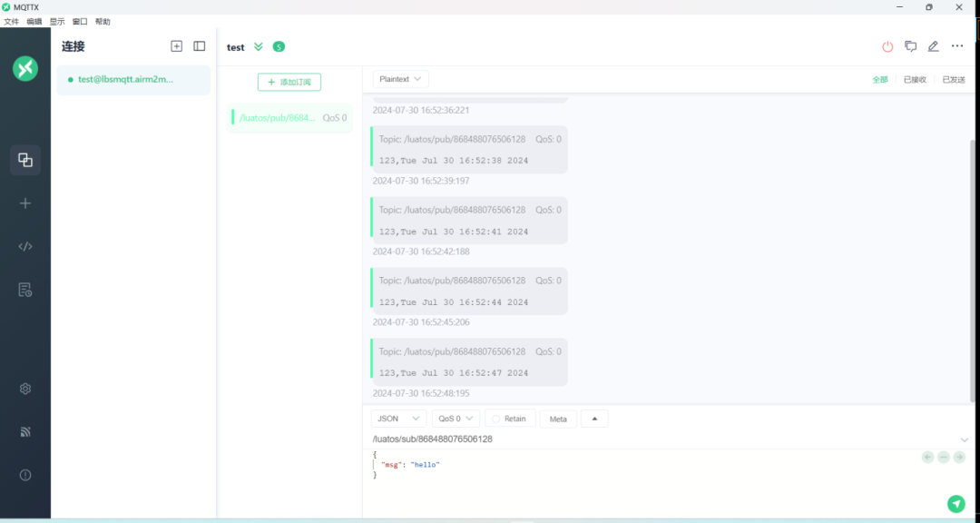Edit connection with the pencil icon

[933, 46]
